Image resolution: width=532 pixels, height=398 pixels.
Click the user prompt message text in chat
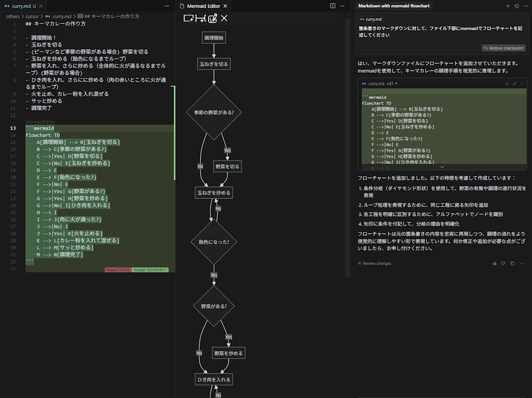pos(441,31)
